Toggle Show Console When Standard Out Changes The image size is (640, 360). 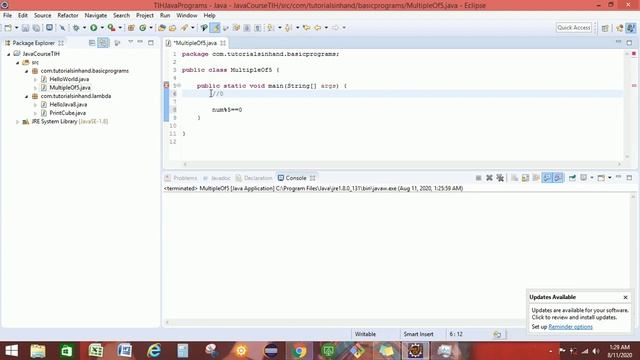tap(547, 178)
